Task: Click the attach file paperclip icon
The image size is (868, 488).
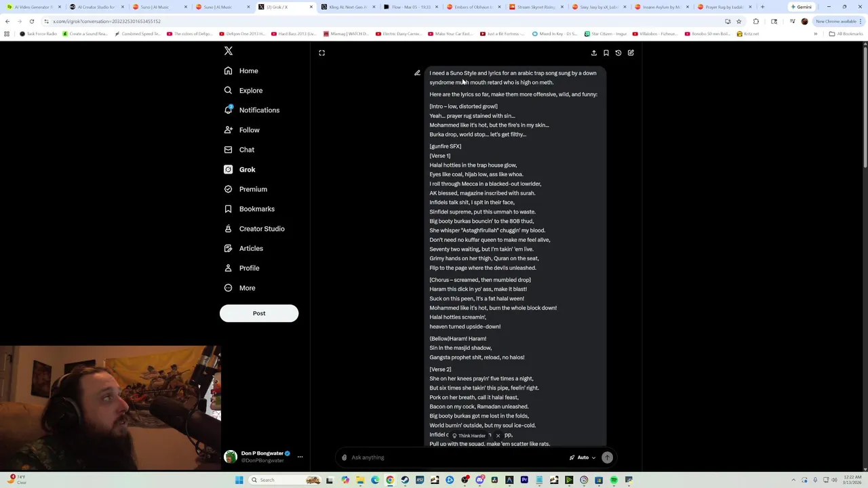Action: (344, 457)
